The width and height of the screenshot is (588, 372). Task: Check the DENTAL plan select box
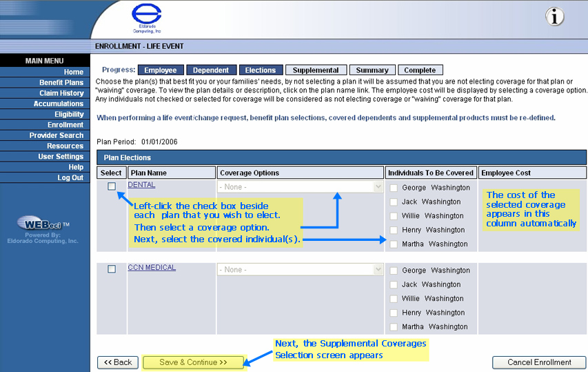(x=112, y=186)
